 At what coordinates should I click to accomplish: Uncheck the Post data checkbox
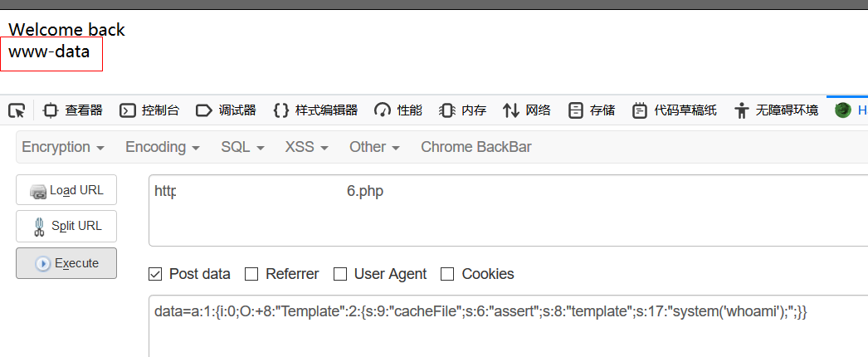coord(155,274)
